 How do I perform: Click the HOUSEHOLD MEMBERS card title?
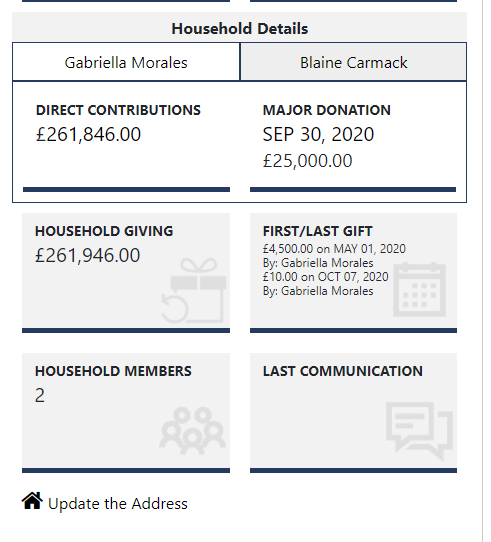(x=113, y=371)
